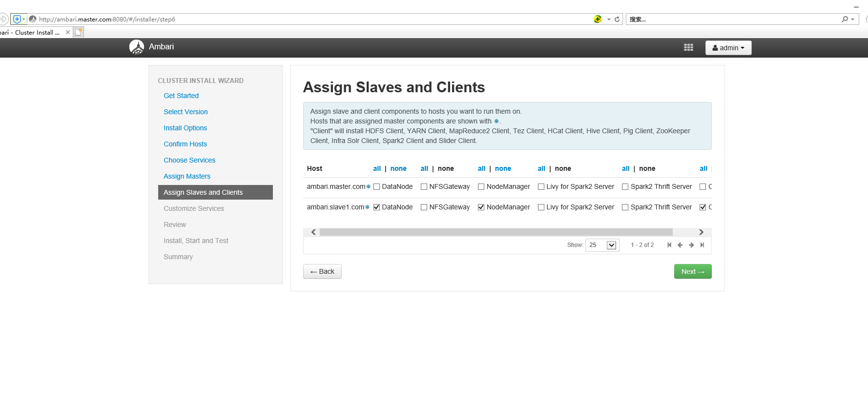Click the horizontal table scrollbar thumb
This screenshot has height=409, width=868.
[496, 232]
